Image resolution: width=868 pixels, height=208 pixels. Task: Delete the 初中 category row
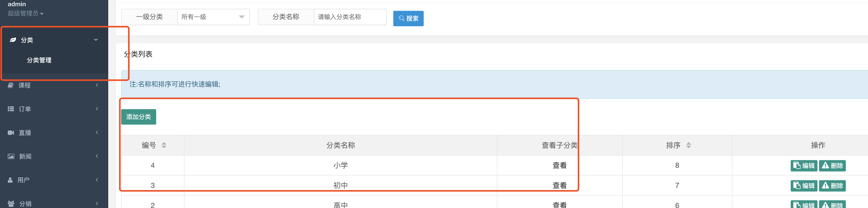pyautogui.click(x=832, y=185)
